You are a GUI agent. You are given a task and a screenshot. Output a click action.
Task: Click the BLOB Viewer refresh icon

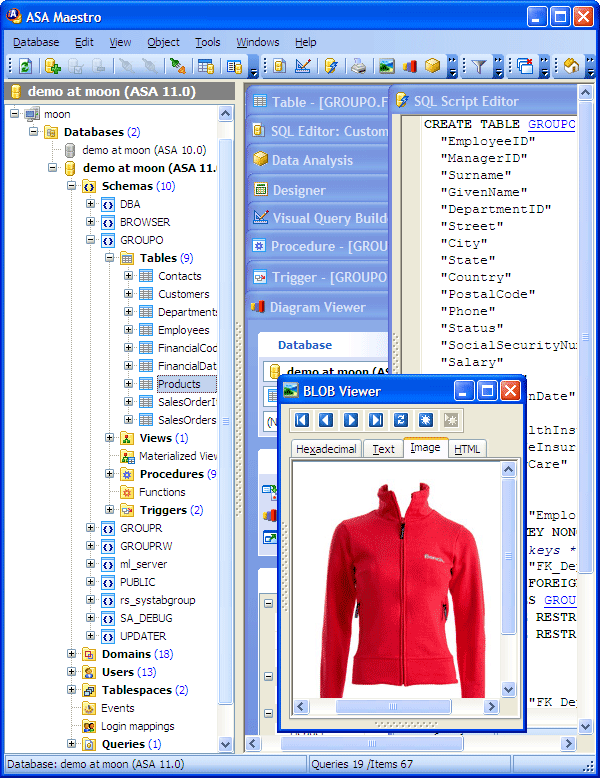pyautogui.click(x=401, y=420)
